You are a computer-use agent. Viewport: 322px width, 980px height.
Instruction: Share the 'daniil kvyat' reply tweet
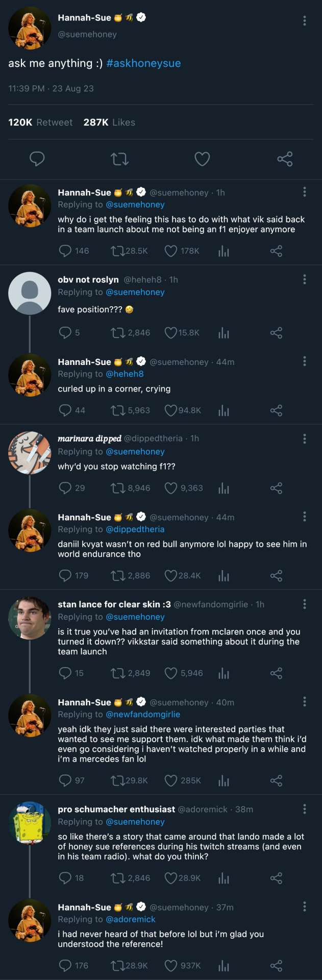pos(276,576)
